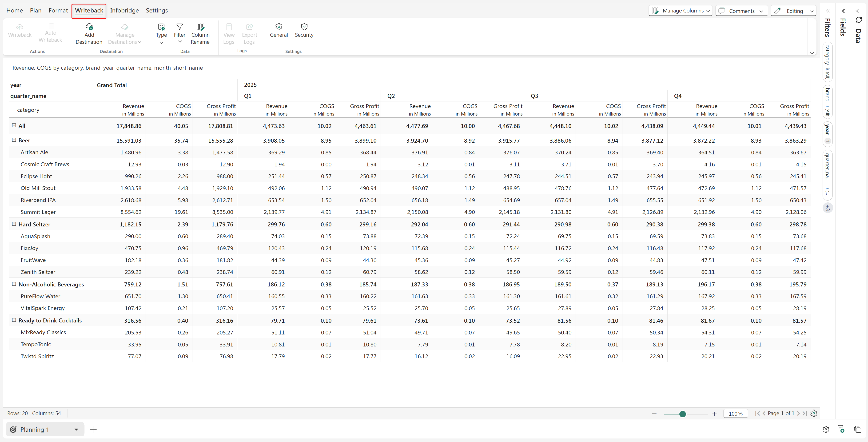Click the zoom slider handle
Viewport: 868px width, 442px height.
click(x=682, y=414)
